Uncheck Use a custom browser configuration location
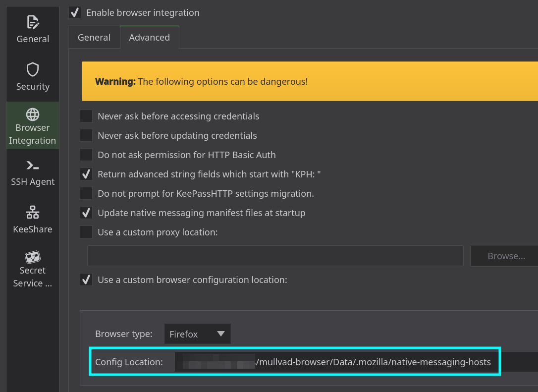This screenshot has width=538, height=392. [86, 280]
